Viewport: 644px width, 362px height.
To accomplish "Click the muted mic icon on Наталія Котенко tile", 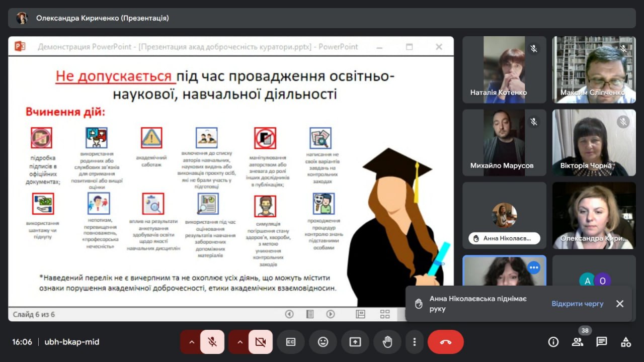I will pyautogui.click(x=533, y=49).
